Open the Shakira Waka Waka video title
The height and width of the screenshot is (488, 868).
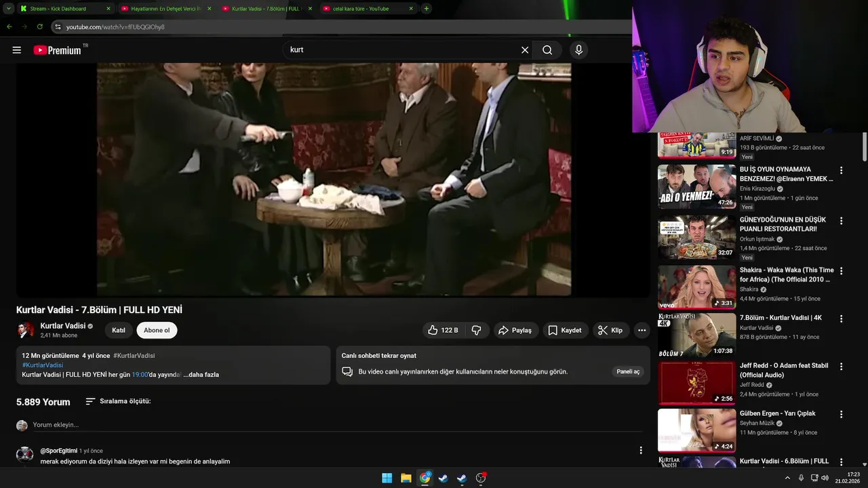pos(787,274)
